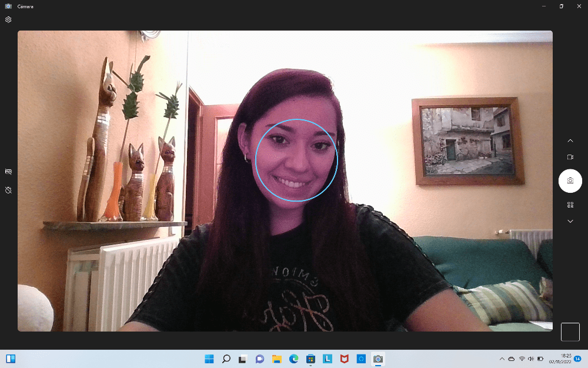Open Camera settings gear

8,19
